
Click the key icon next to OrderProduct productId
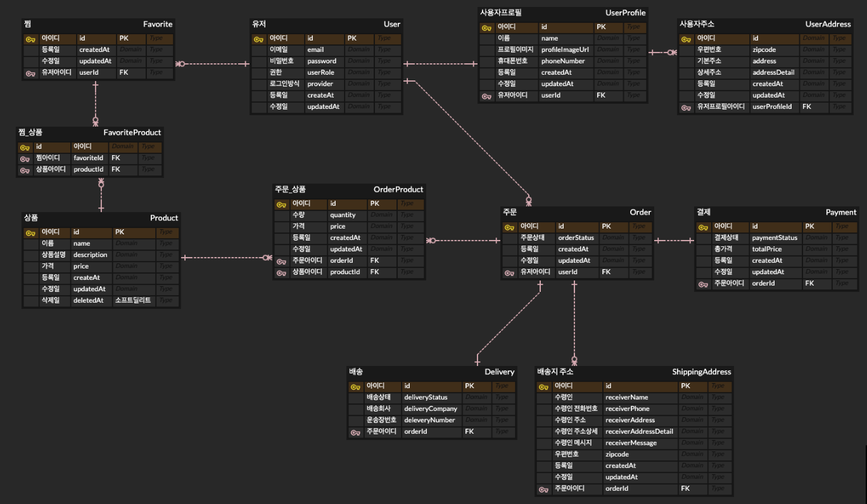[x=281, y=272]
